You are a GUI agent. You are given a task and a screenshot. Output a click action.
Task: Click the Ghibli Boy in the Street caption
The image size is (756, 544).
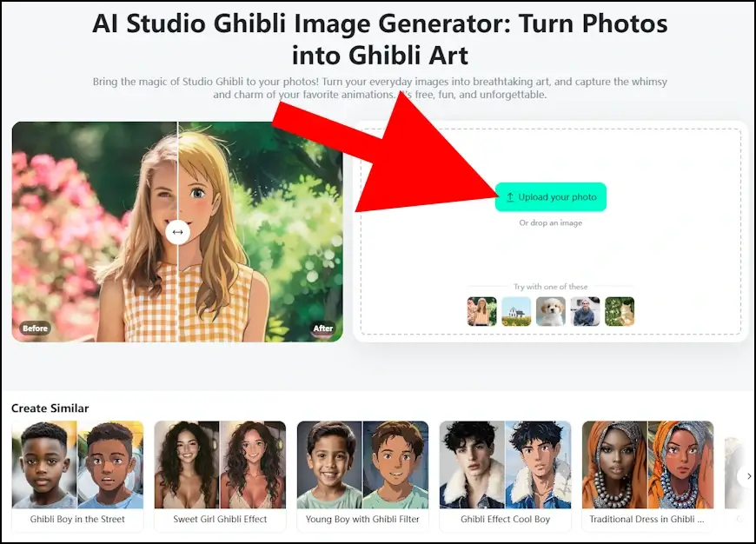[x=77, y=520]
